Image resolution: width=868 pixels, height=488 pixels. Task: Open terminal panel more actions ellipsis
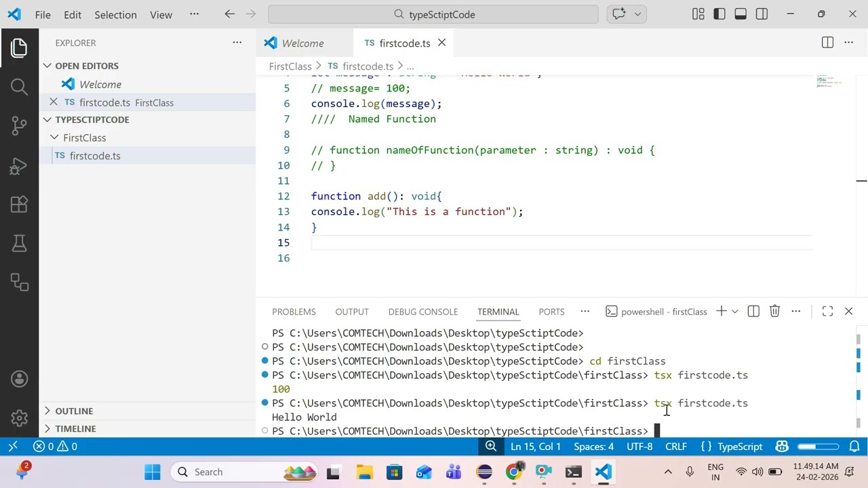click(796, 311)
